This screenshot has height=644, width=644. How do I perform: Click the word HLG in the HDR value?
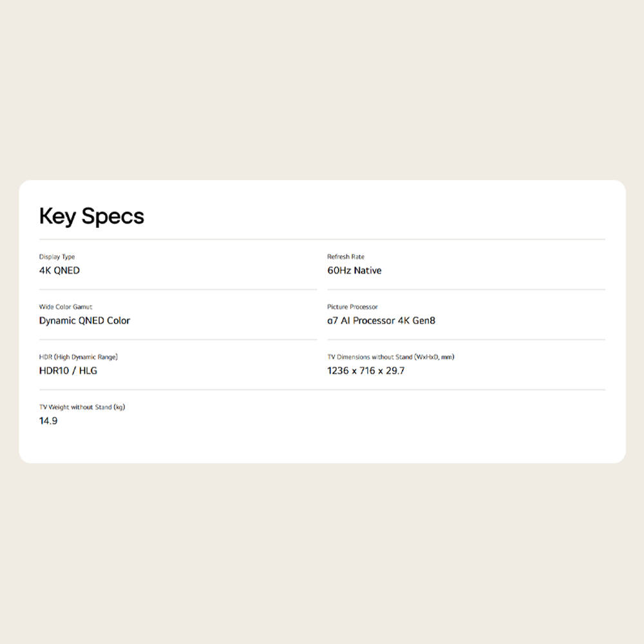(88, 371)
